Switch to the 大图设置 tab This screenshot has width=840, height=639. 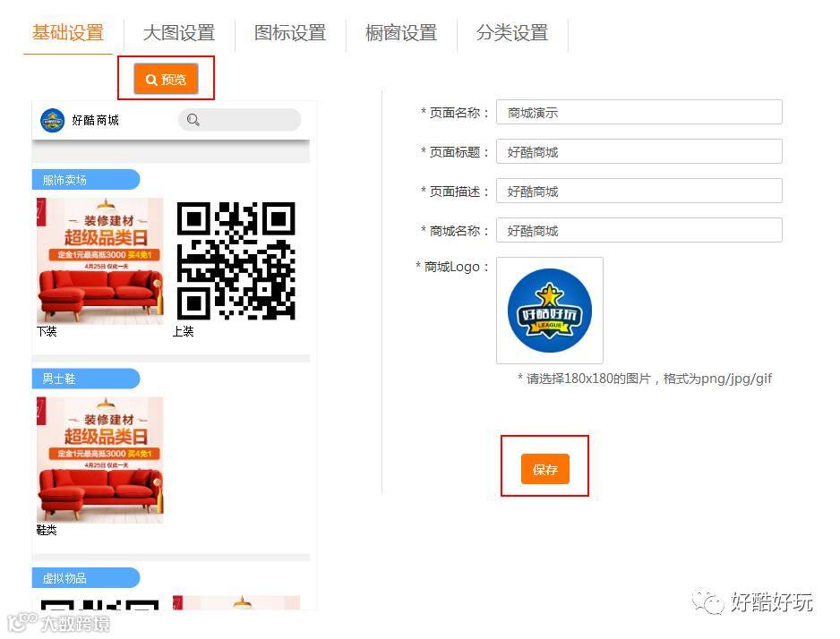[x=179, y=33]
